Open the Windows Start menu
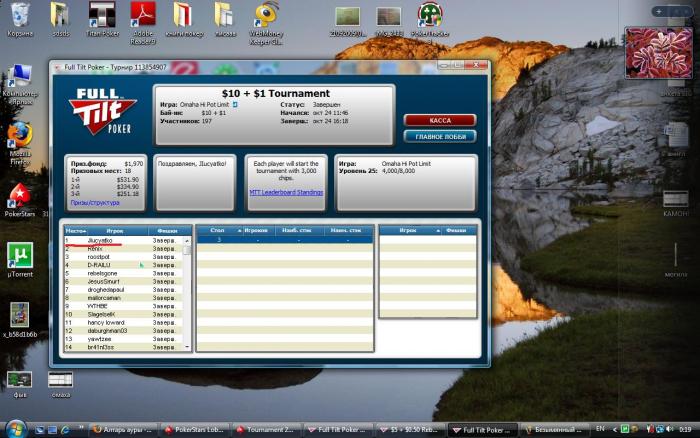Image resolution: width=700 pixels, height=438 pixels. [x=16, y=429]
